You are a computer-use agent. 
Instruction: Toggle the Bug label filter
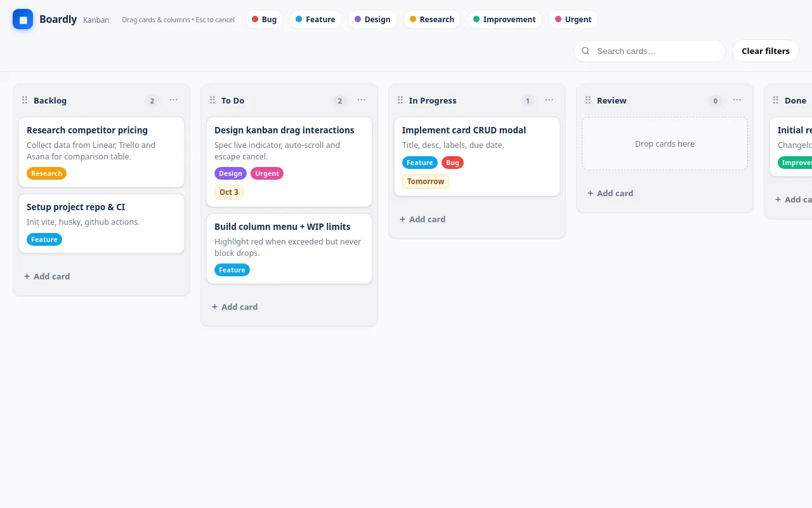[264, 19]
